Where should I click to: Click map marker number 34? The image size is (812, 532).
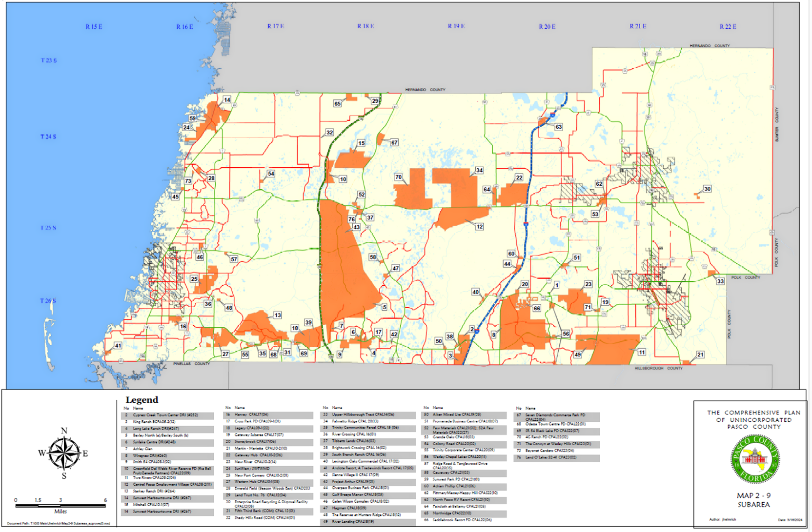pos(479,170)
